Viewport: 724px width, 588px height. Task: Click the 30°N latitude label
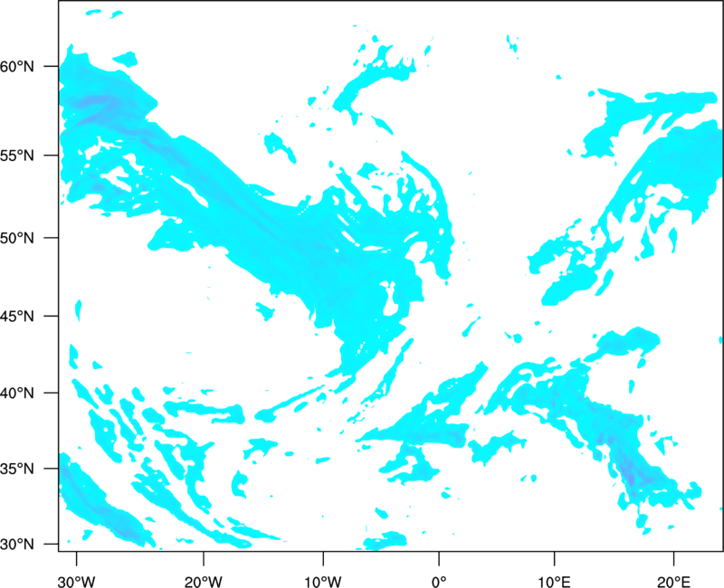click(17, 545)
